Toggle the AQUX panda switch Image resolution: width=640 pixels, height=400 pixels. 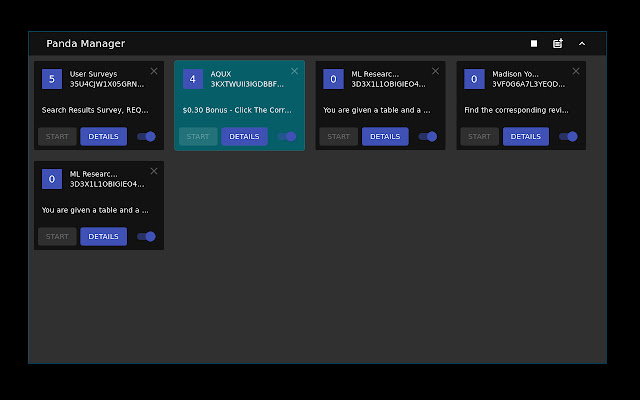(x=287, y=136)
